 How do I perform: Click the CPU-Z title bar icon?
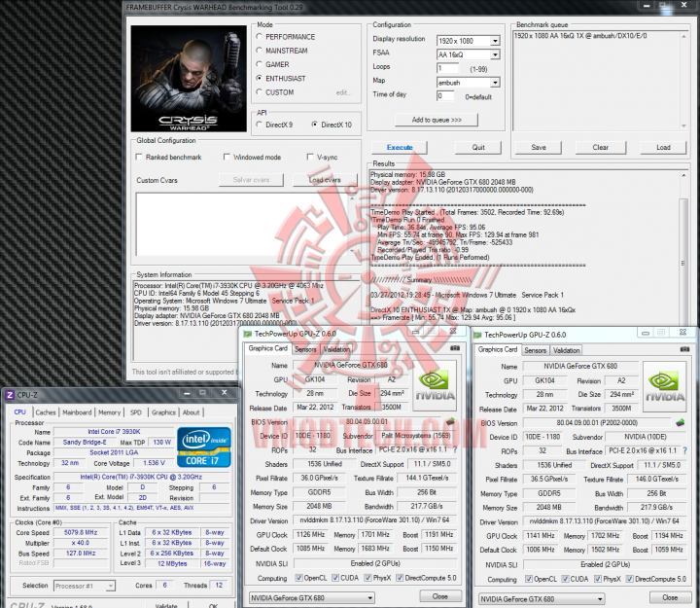(10, 395)
